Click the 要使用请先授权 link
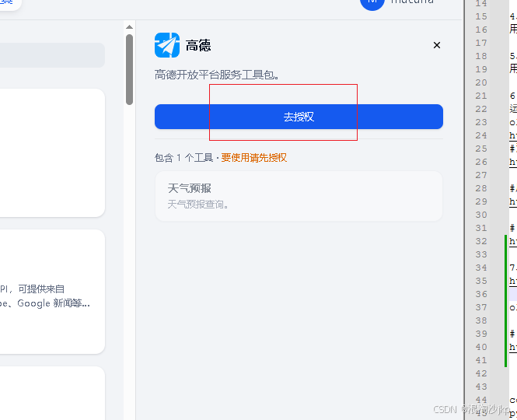Viewport: 517px width, 420px height. pos(254,158)
